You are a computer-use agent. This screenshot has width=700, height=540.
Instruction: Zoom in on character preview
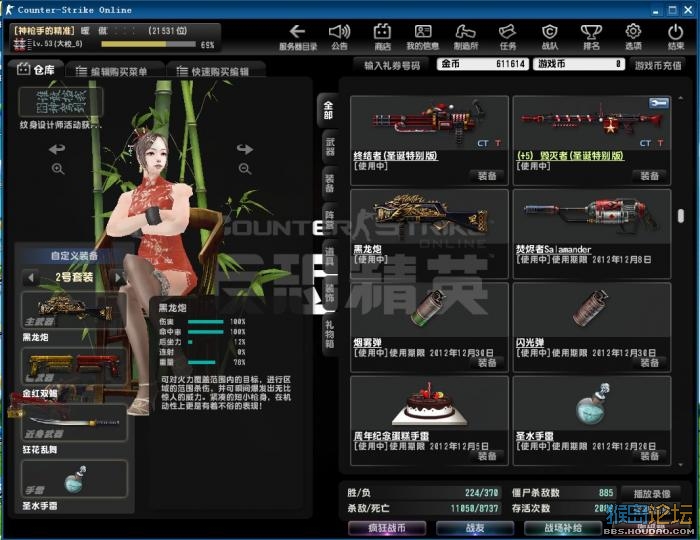pyautogui.click(x=58, y=169)
